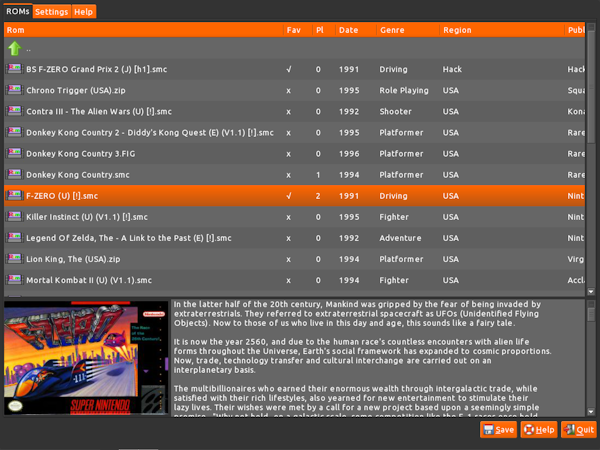
Task: Click the green up-arrow parent folder icon
Action: pos(15,49)
